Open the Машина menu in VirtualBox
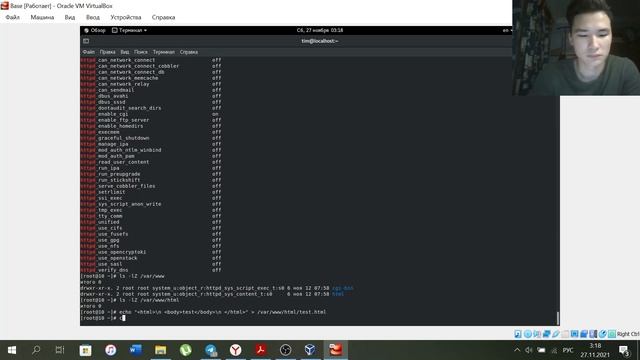 tap(42, 17)
